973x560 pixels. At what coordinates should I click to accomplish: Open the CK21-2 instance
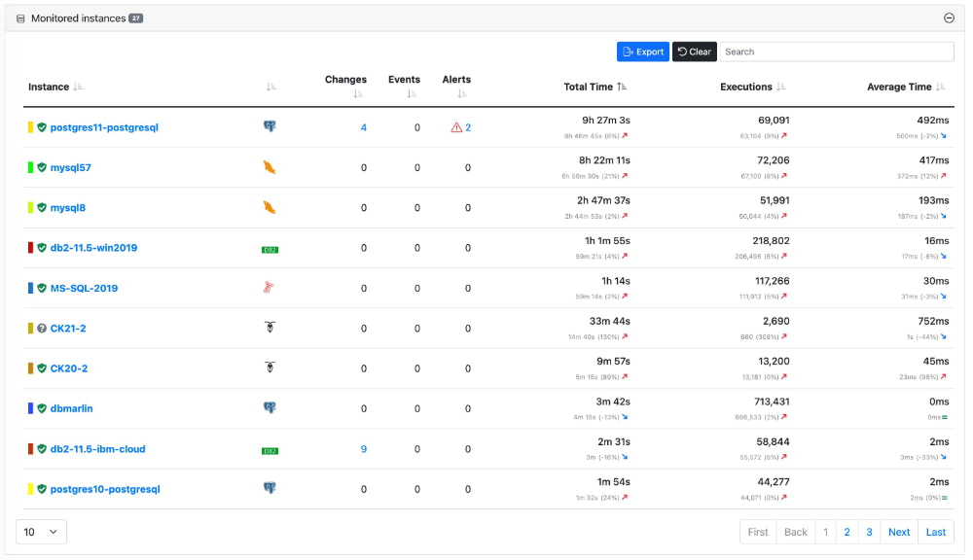coord(68,328)
